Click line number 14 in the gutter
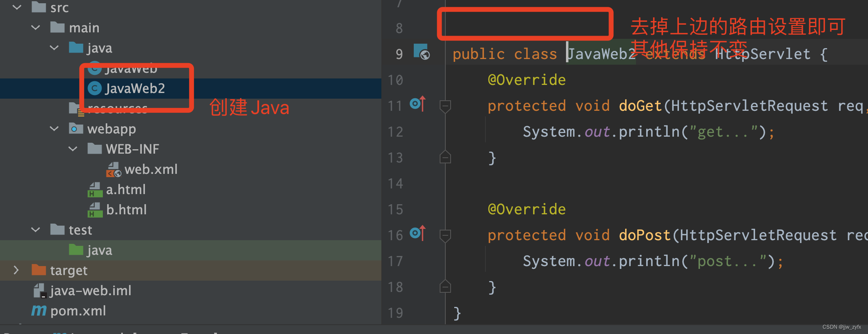This screenshot has height=334, width=868. click(x=396, y=184)
